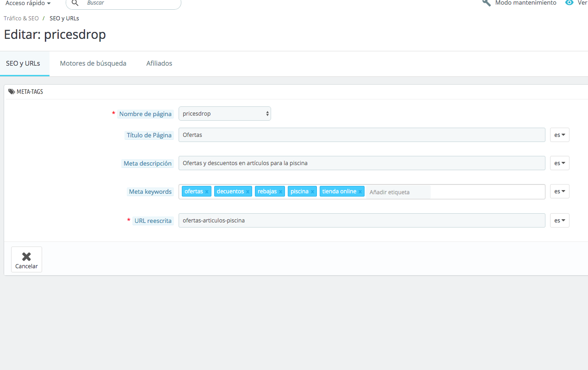The image size is (588, 370).
Task: Click the eye icon next to Ver
Action: [569, 3]
